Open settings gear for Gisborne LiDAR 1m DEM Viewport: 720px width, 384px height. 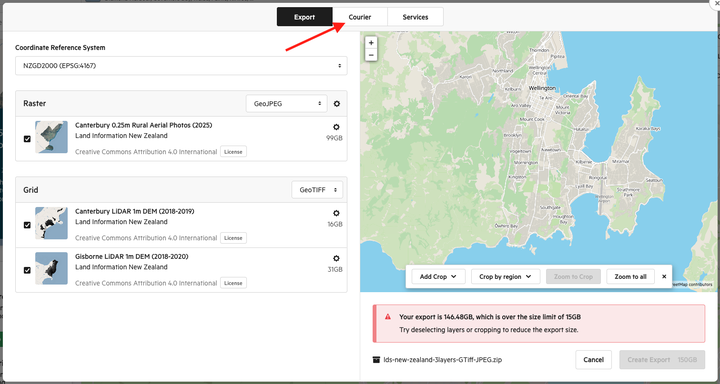click(336, 259)
